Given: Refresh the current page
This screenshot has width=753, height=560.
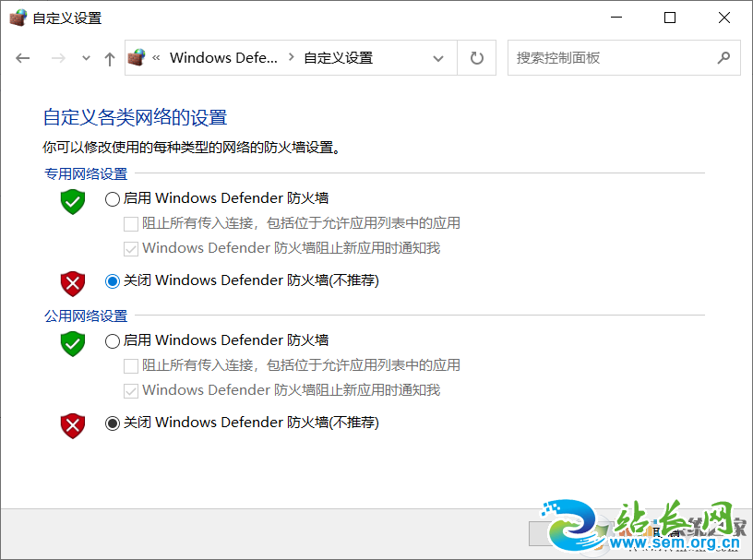Looking at the screenshot, I should click(x=476, y=57).
